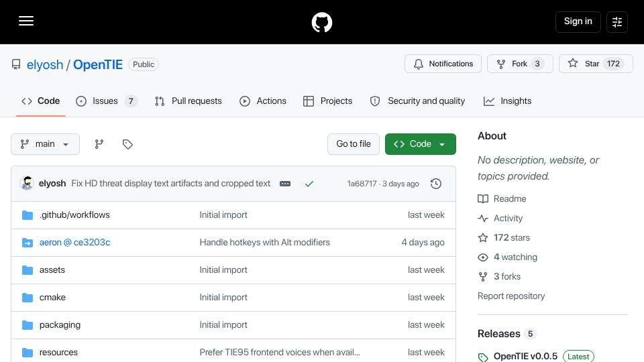Open elyosh user profile link
The height and width of the screenshot is (362, 644).
45,64
